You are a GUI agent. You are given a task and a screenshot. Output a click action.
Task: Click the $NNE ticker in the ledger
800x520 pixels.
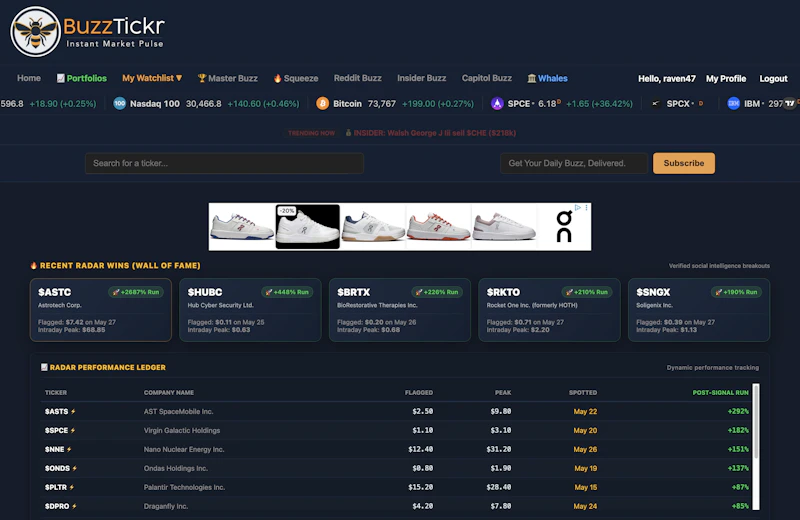point(55,450)
